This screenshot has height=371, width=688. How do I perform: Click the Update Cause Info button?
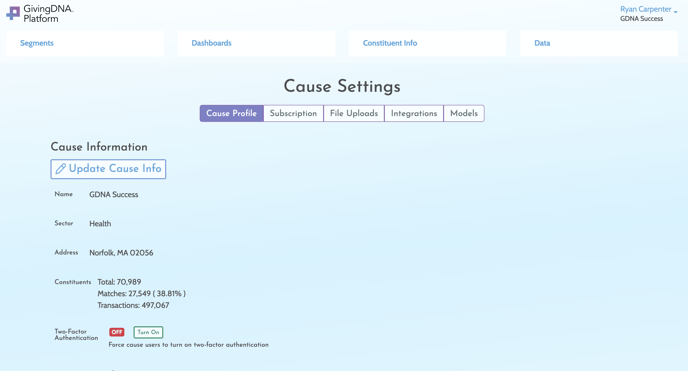click(x=108, y=169)
